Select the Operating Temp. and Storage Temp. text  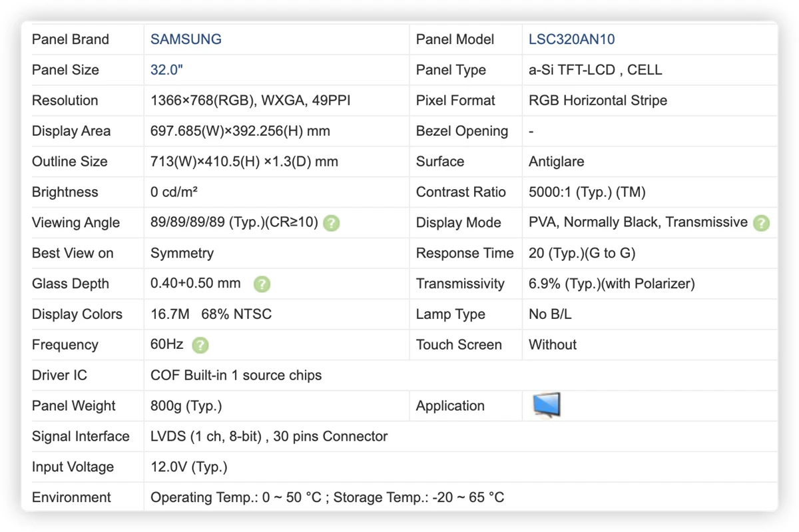tap(327, 498)
